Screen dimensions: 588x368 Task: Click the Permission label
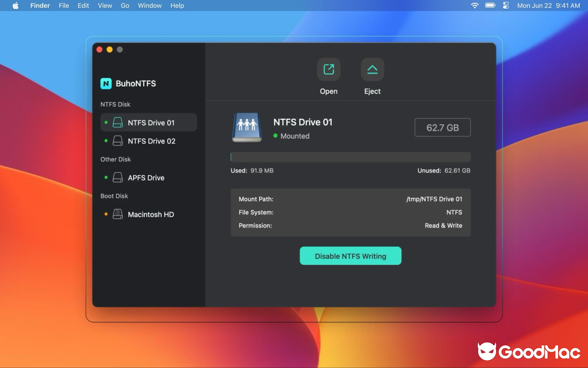click(255, 225)
